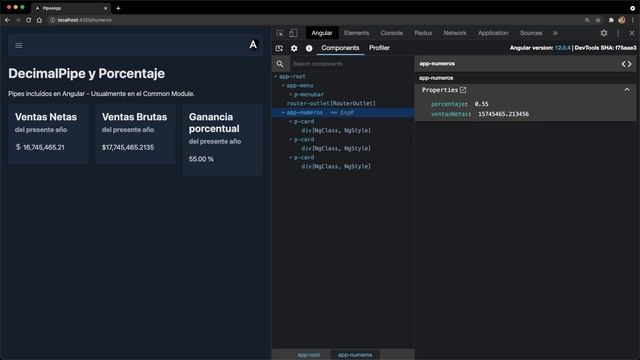The image size is (640, 360).
Task: Focus the Search components field
Action: point(351,64)
